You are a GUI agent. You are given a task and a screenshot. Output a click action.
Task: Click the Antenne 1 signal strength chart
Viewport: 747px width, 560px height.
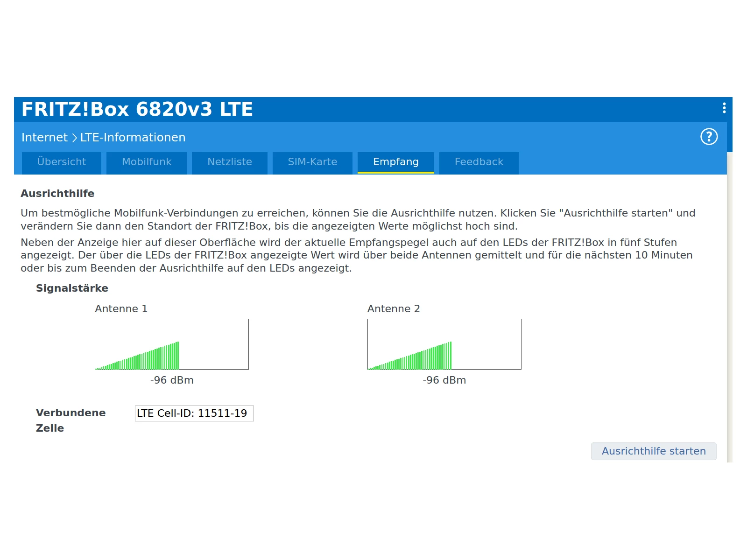click(x=172, y=344)
